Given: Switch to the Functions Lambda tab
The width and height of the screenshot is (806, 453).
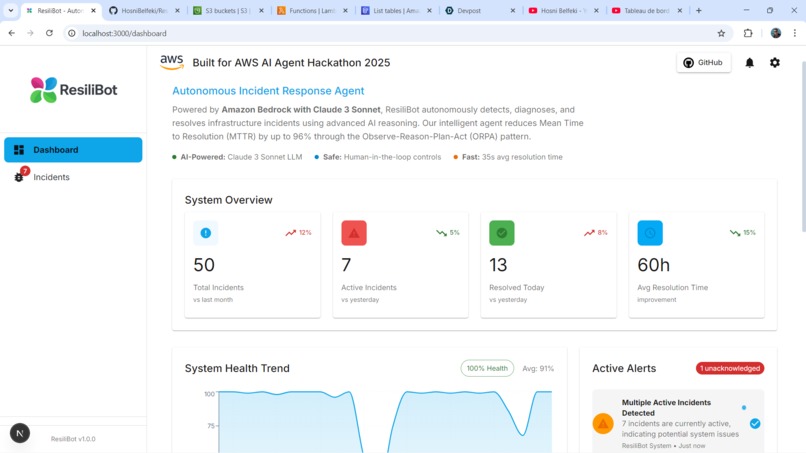Looking at the screenshot, I should pos(313,10).
